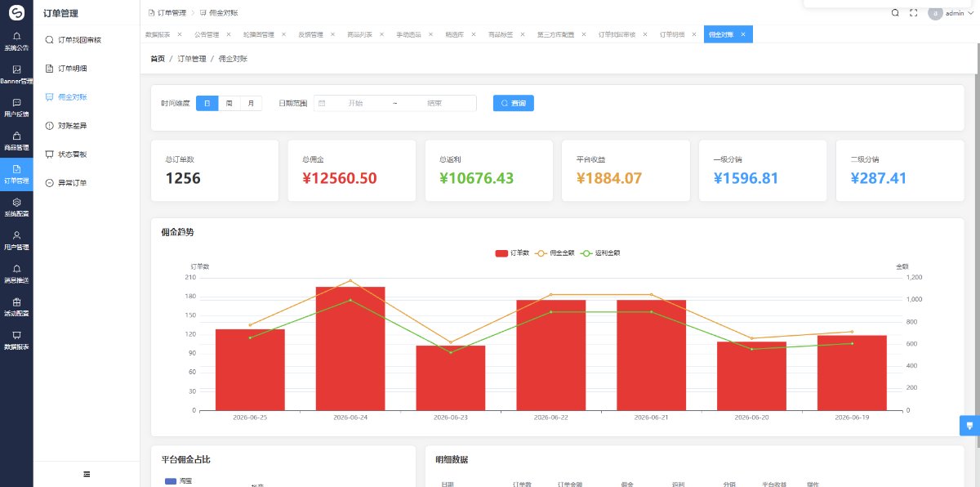Open 状态看板 in the submenu
This screenshot has width=980, height=487.
pyautogui.click(x=87, y=154)
